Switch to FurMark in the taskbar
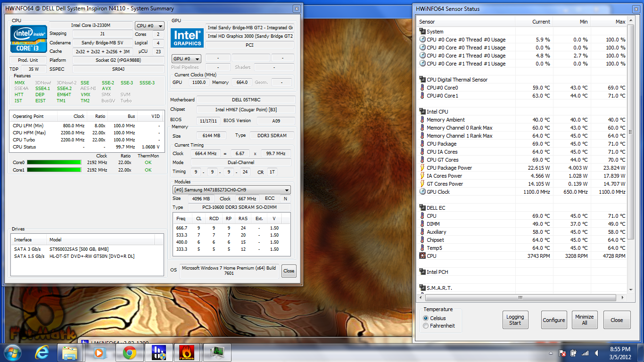The image size is (644, 362). (x=187, y=353)
